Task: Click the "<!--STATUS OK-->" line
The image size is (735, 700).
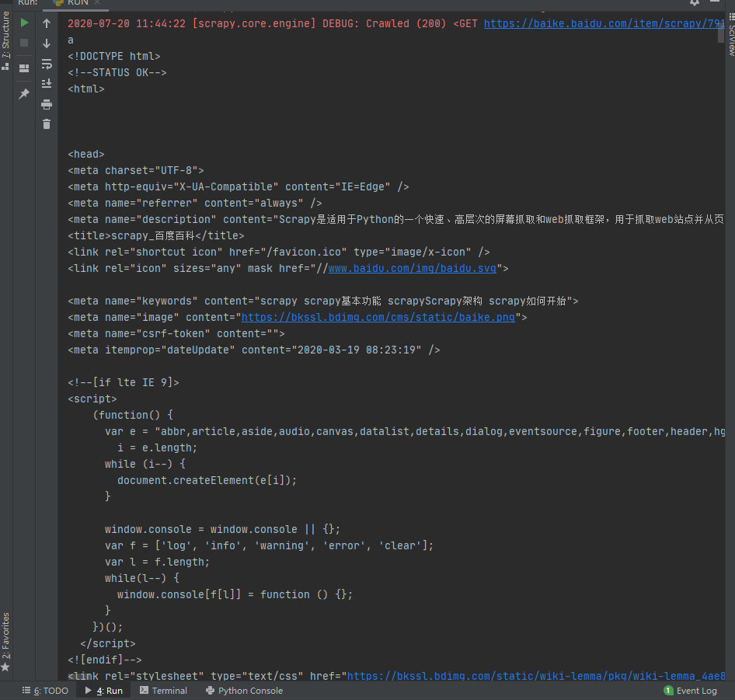Action: click(x=117, y=73)
